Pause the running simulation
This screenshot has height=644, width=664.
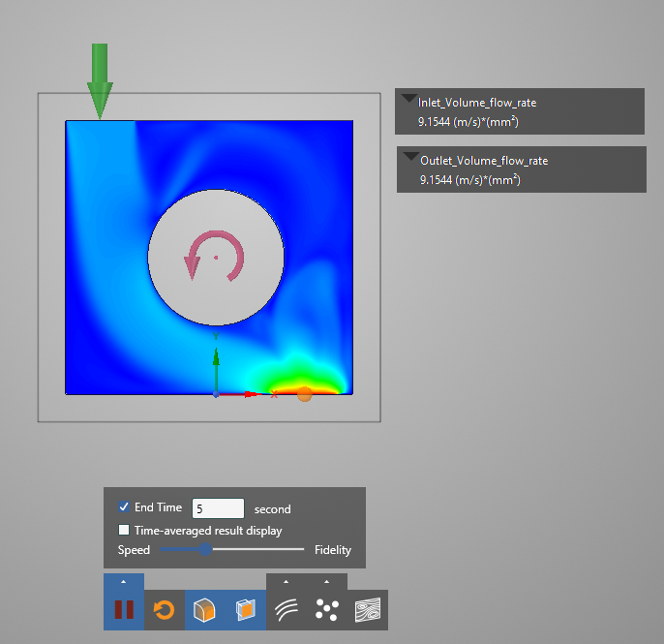click(124, 610)
